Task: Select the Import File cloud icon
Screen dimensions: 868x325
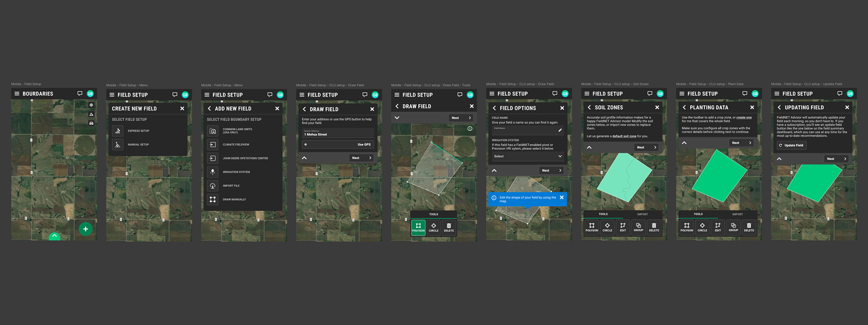Action: 212,185
